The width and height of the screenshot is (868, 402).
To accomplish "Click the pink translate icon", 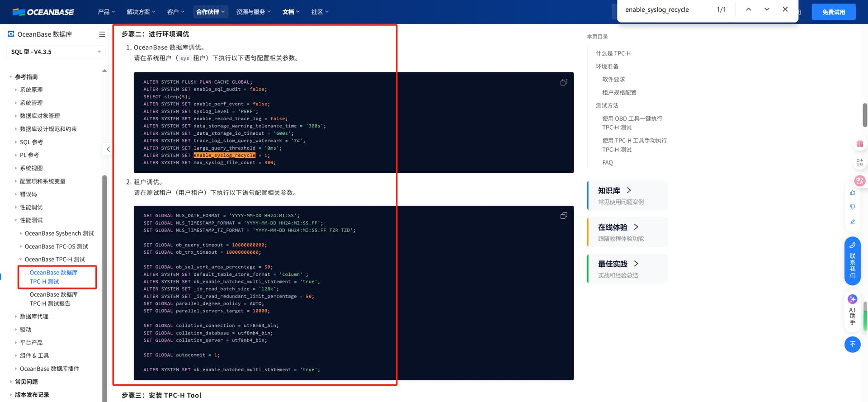I will pyautogui.click(x=859, y=181).
